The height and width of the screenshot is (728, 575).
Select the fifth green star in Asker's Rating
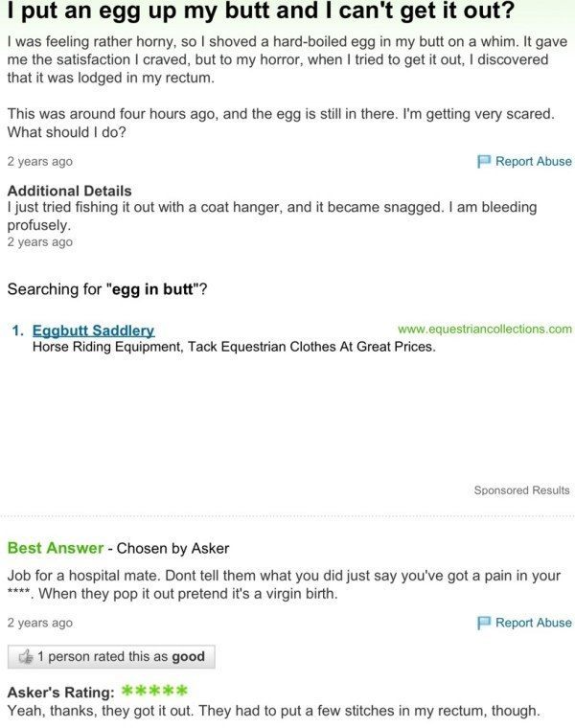pyautogui.click(x=182, y=691)
